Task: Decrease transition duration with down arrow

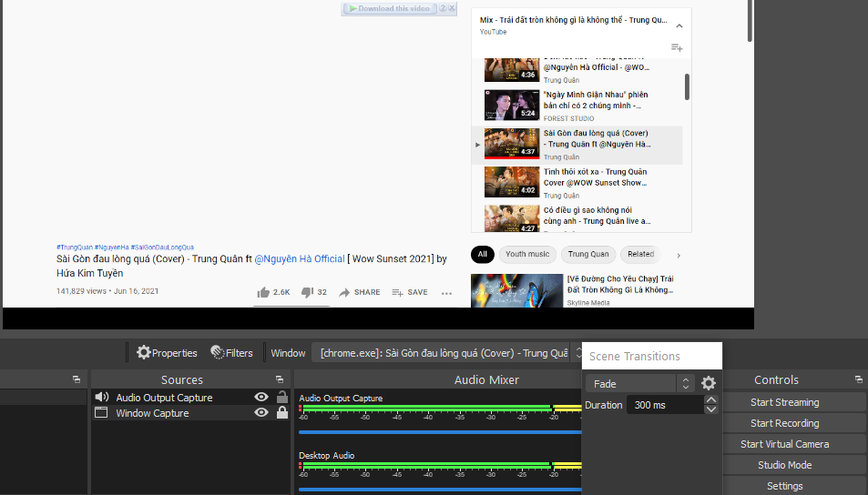Action: point(711,409)
